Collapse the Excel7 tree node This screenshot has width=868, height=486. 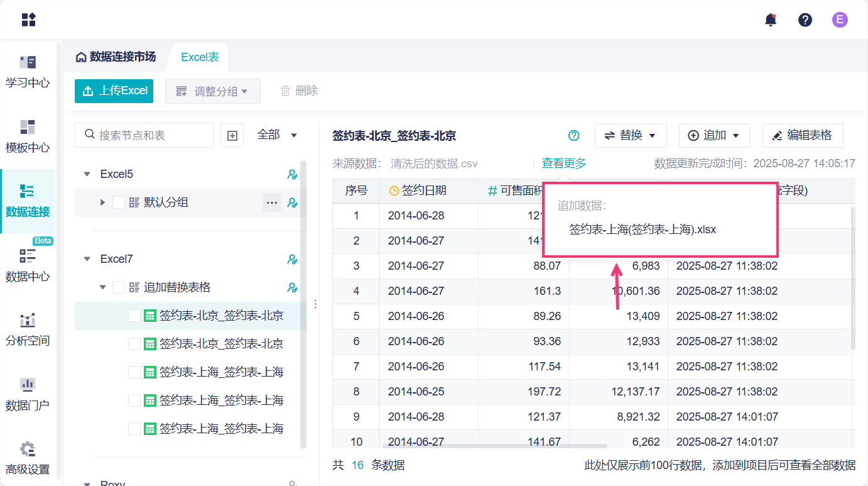pos(87,259)
